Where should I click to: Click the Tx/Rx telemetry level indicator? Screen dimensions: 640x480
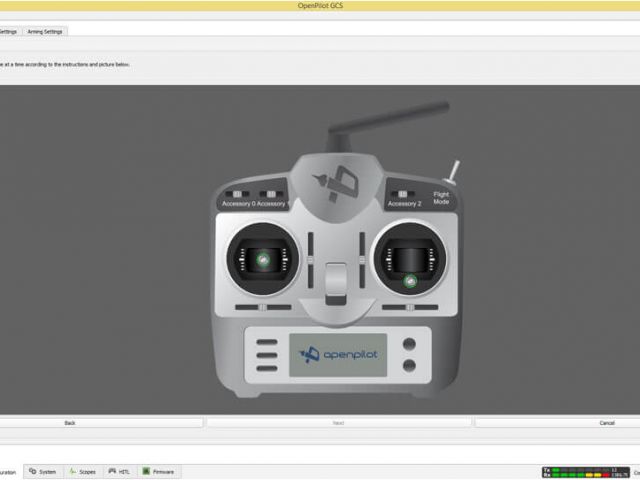[x=586, y=471]
